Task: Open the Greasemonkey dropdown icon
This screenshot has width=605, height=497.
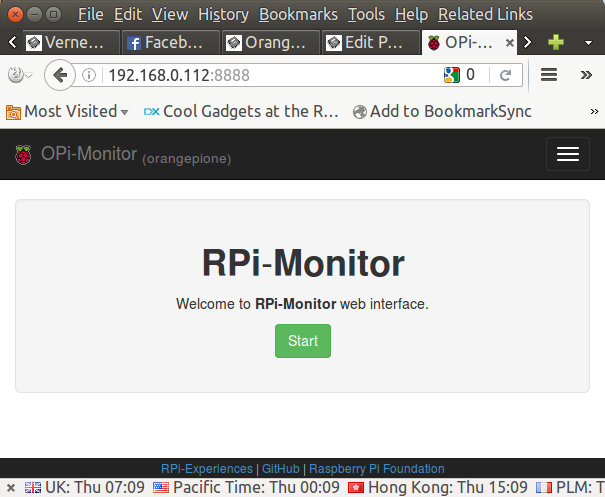Action: click(x=19, y=75)
